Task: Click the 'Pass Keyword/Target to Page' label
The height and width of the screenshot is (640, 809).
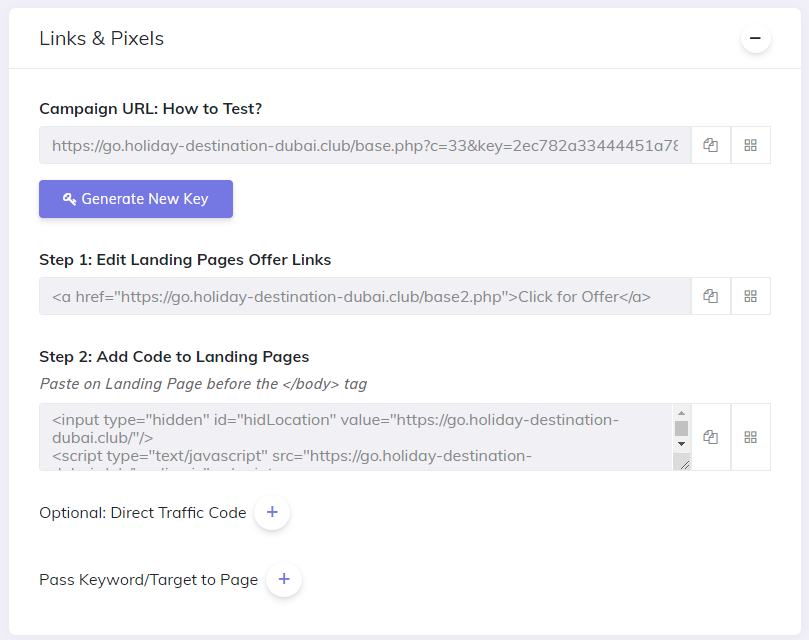Action: pyautogui.click(x=149, y=580)
